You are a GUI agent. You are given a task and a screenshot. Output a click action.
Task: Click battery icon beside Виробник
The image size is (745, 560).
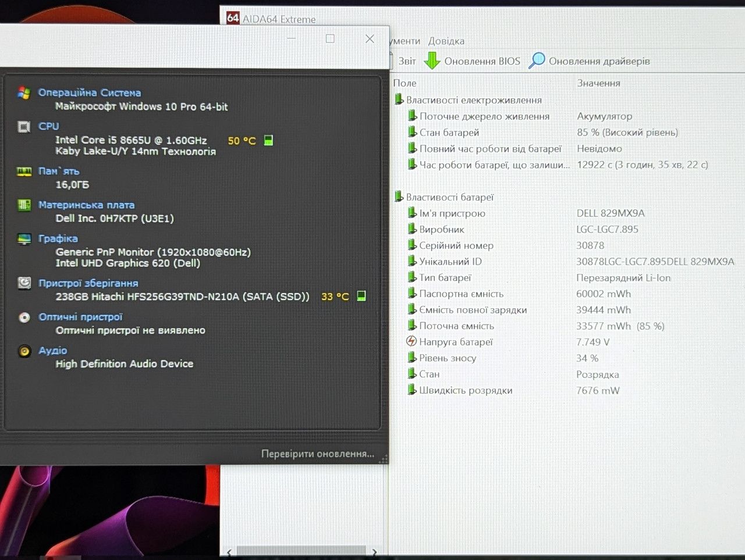[412, 229]
